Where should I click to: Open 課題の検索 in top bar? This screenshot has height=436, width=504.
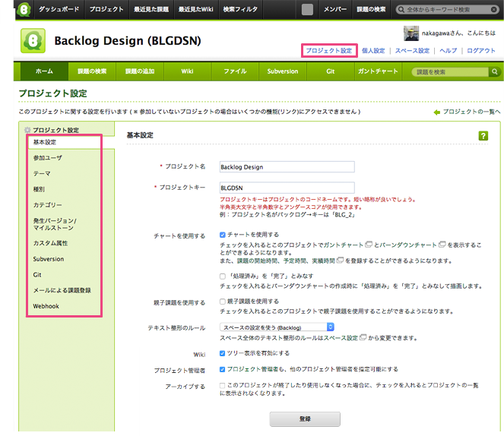(x=371, y=9)
